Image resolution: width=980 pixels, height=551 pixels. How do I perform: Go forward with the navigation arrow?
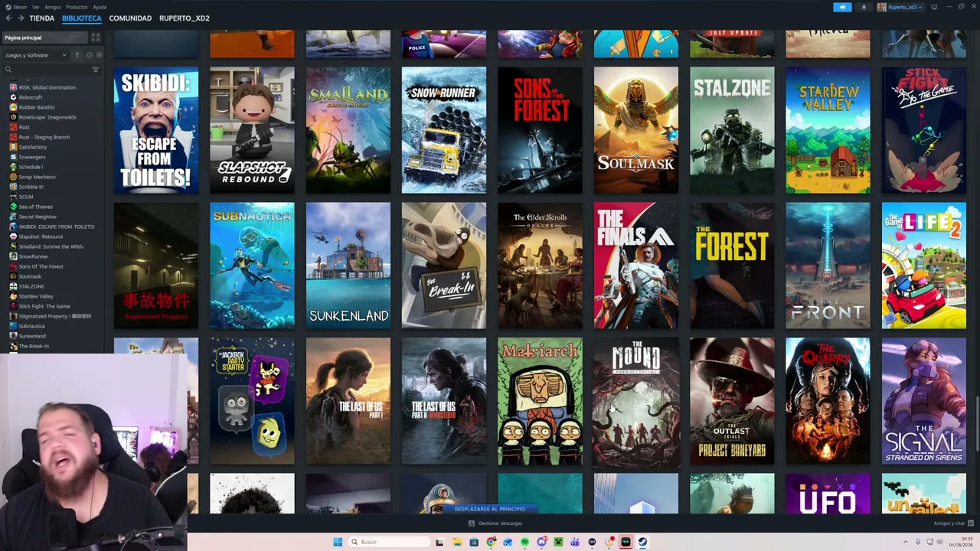(20, 18)
